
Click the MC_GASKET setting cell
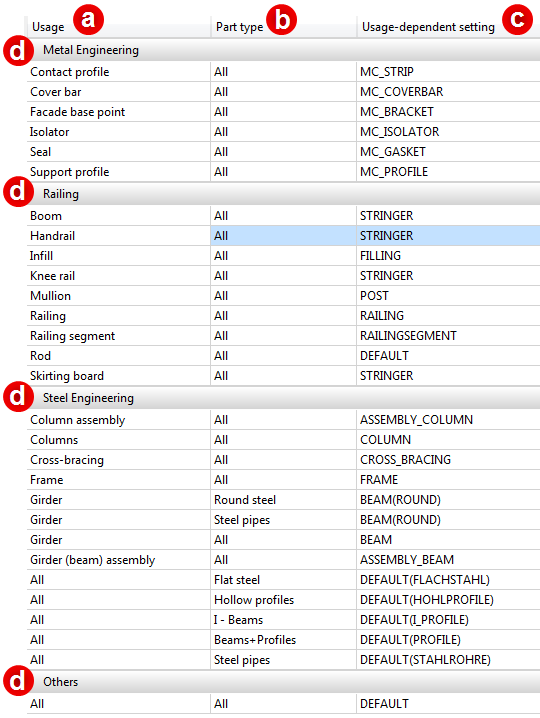[448, 152]
